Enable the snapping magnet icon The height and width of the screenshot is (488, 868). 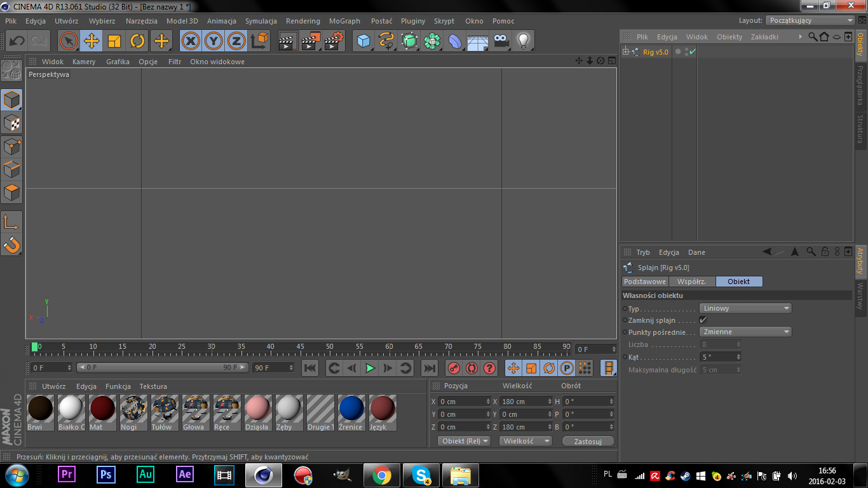11,244
